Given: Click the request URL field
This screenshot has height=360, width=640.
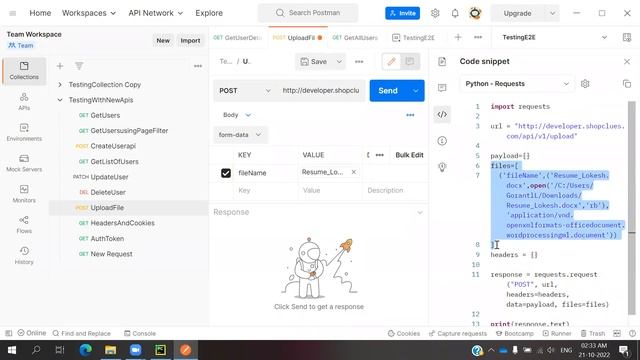Looking at the screenshot, I should click(321, 91).
